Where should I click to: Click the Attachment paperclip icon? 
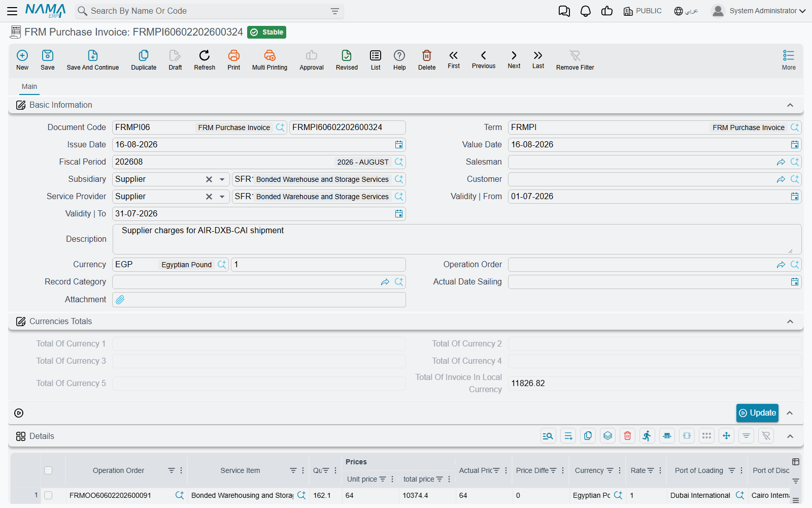tap(120, 300)
